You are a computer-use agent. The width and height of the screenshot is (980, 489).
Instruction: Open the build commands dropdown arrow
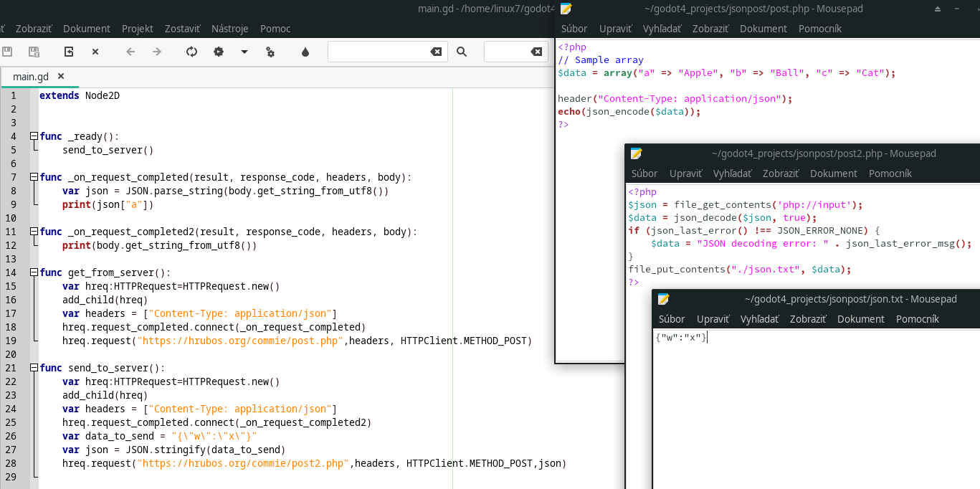[244, 51]
